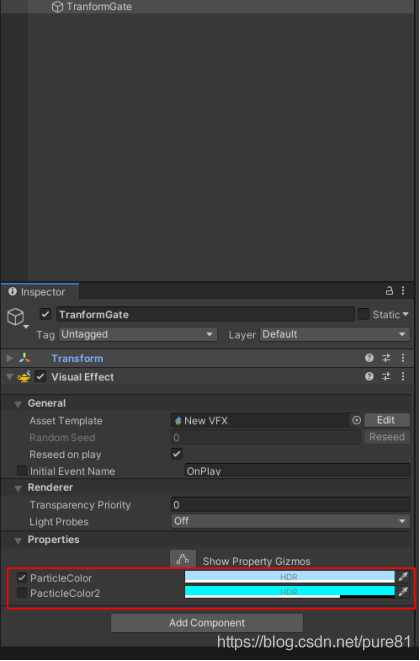Image resolution: width=420 pixels, height=661 pixels.
Task: Open the Visual Effect component three-dot menu
Action: coord(403,376)
